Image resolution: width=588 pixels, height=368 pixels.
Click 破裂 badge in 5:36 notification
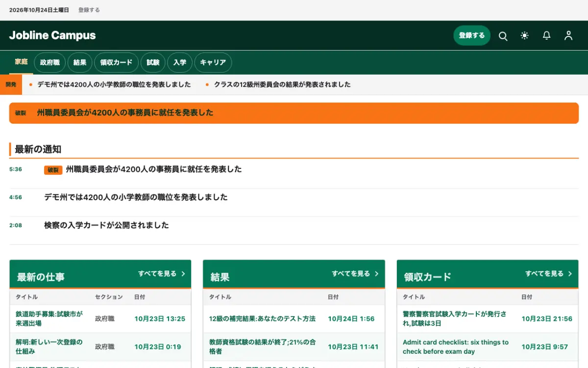53,170
